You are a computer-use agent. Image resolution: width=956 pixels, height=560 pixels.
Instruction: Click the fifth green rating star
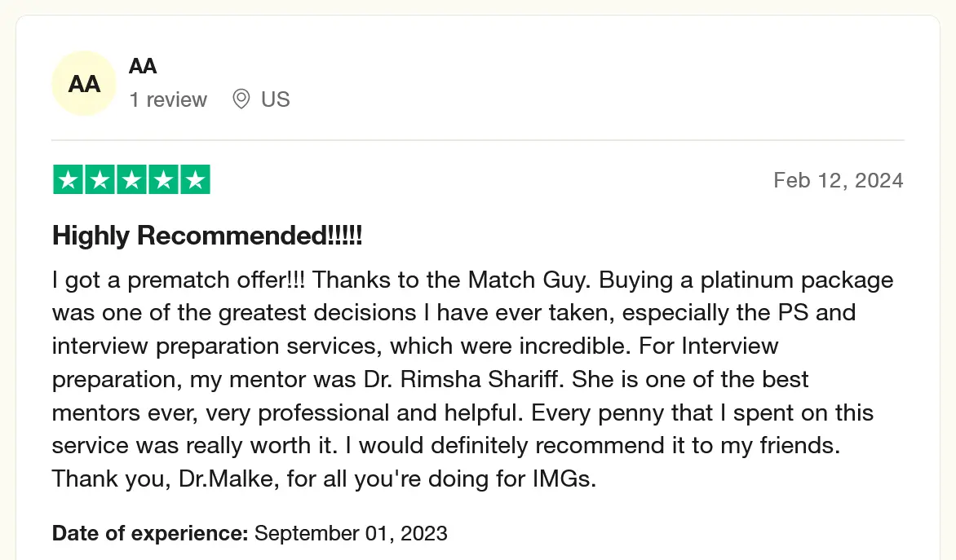[x=195, y=180]
